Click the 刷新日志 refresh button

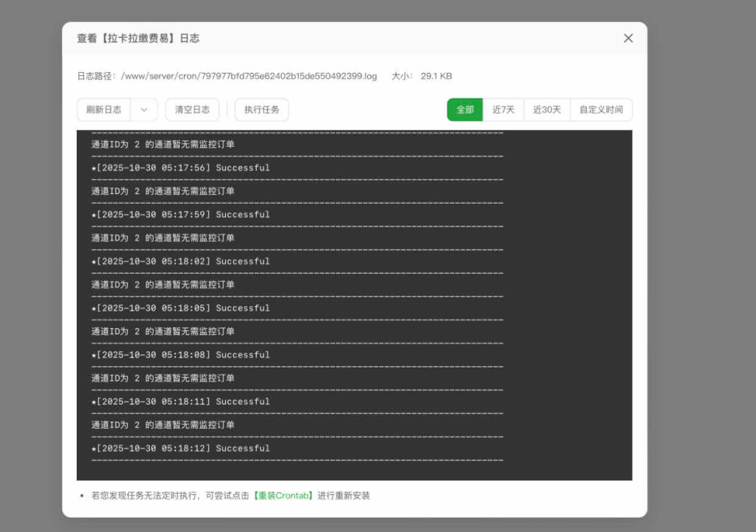click(103, 109)
